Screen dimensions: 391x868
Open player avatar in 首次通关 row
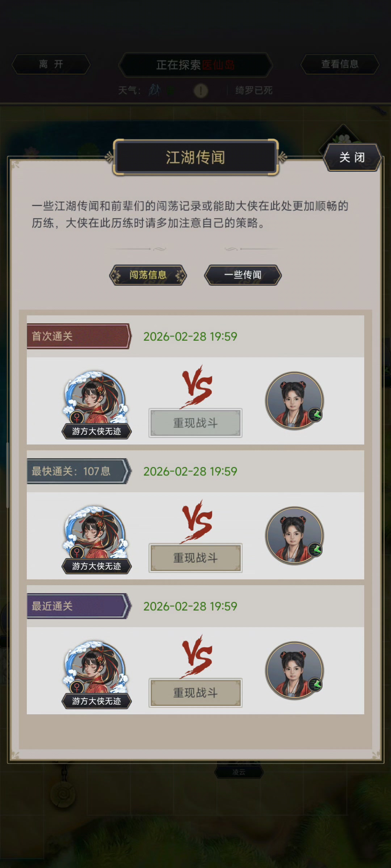tap(96, 400)
